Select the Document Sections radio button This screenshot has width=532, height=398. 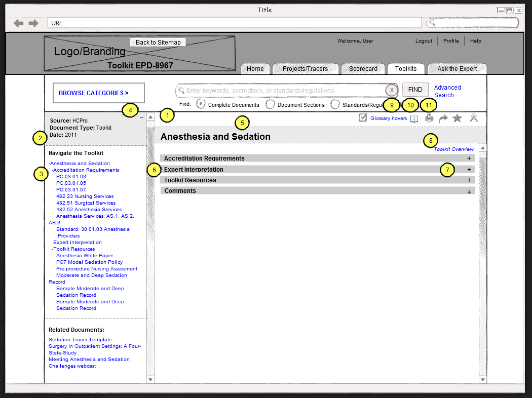coord(270,104)
